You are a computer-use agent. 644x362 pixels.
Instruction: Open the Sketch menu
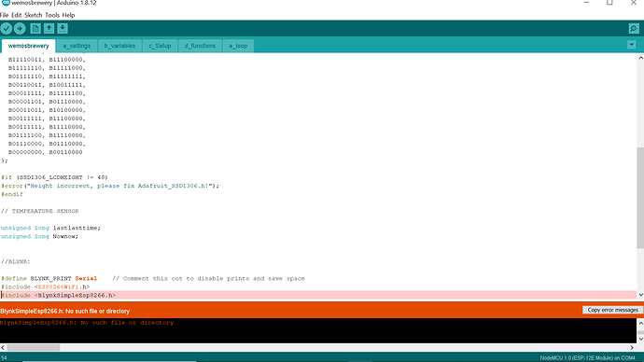click(34, 15)
